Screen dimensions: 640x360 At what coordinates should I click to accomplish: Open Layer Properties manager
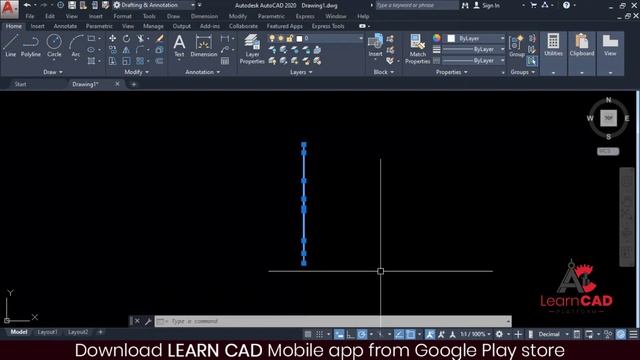point(252,49)
